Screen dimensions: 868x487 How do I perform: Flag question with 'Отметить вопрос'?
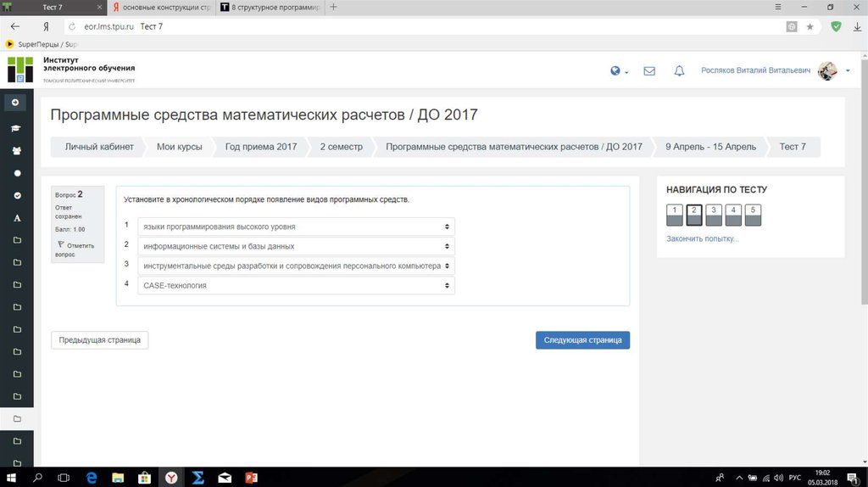tap(75, 249)
